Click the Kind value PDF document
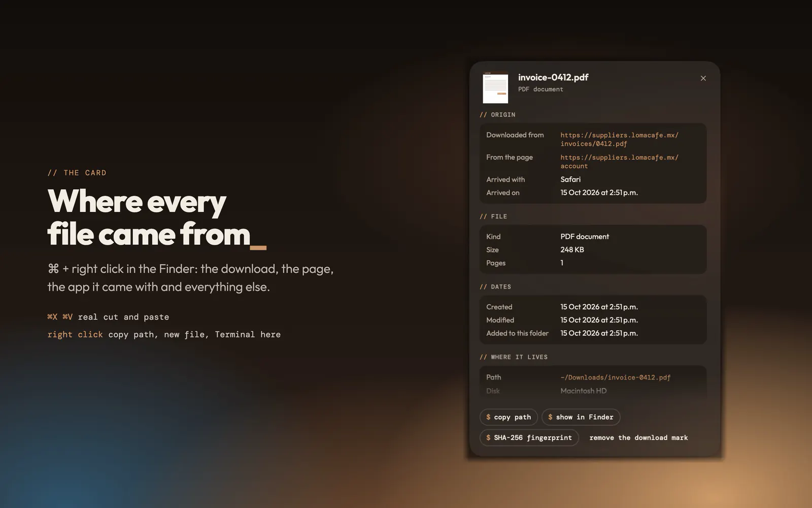The height and width of the screenshot is (508, 812). [585, 236]
